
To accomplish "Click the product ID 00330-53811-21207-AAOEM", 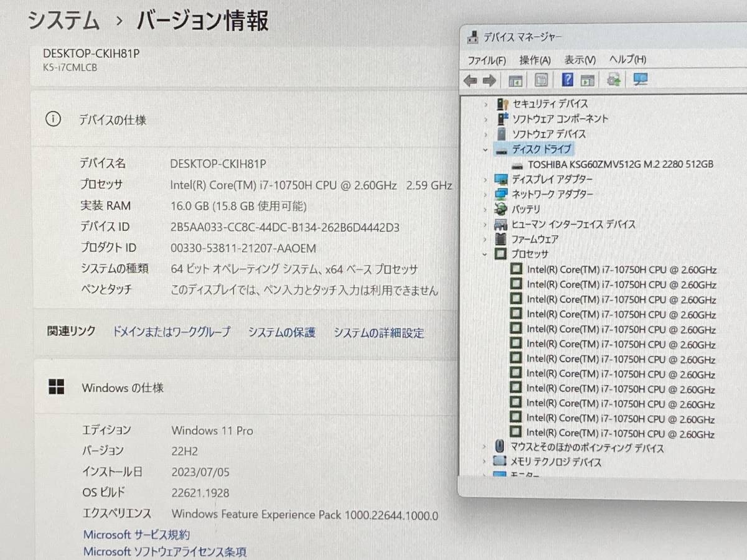I will coord(243,248).
